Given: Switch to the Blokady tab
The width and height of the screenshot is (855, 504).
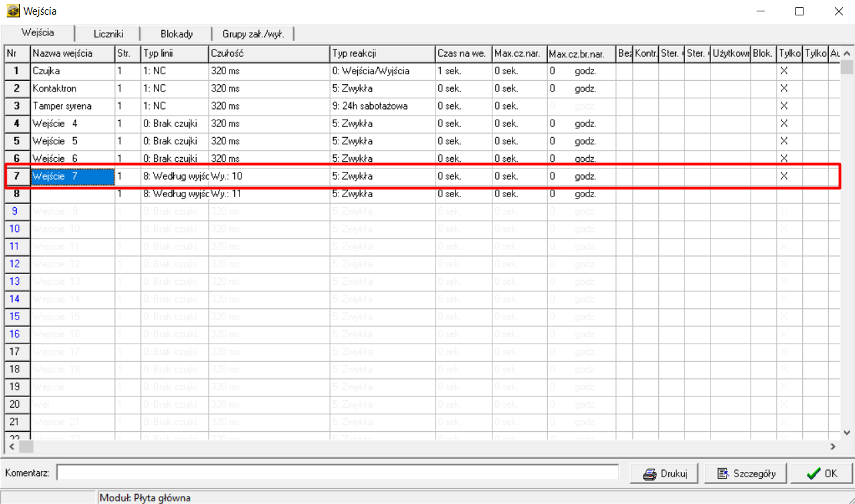Looking at the screenshot, I should (x=177, y=34).
